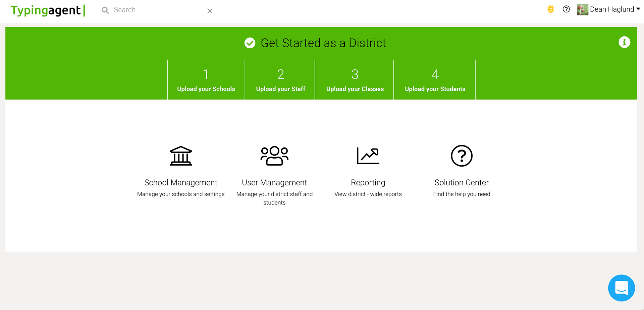Open the User Management people icon
Screen dimensions: 644x310
pos(274,156)
